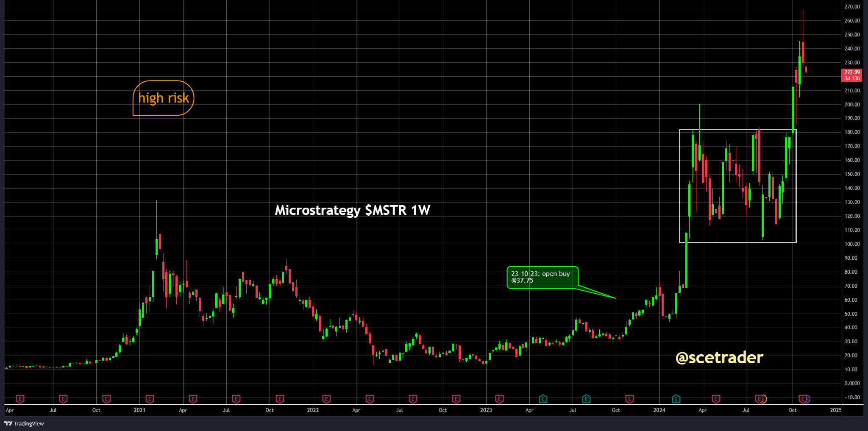Click the 120.00 price axis label
The height and width of the screenshot is (431, 868).
click(852, 216)
